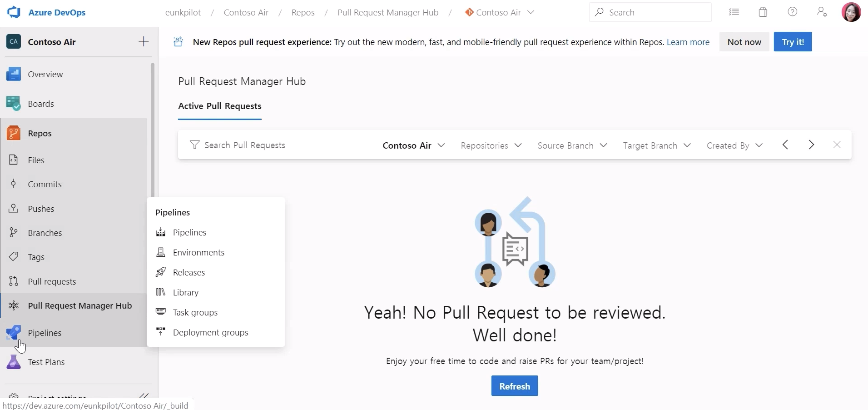Open Branches via its sidebar icon

pyautogui.click(x=14, y=233)
